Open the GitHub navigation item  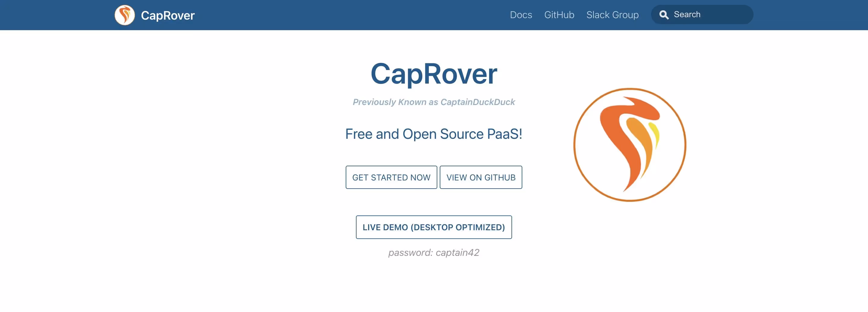click(x=559, y=14)
